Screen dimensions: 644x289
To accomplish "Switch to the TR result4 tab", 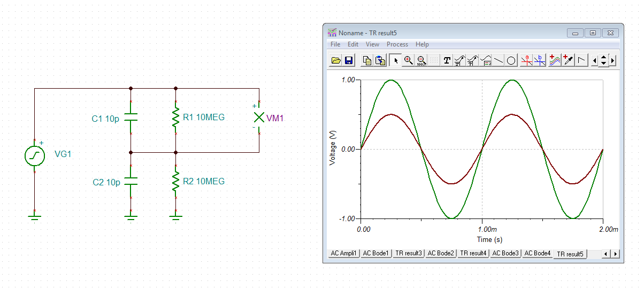I will click(x=473, y=253).
